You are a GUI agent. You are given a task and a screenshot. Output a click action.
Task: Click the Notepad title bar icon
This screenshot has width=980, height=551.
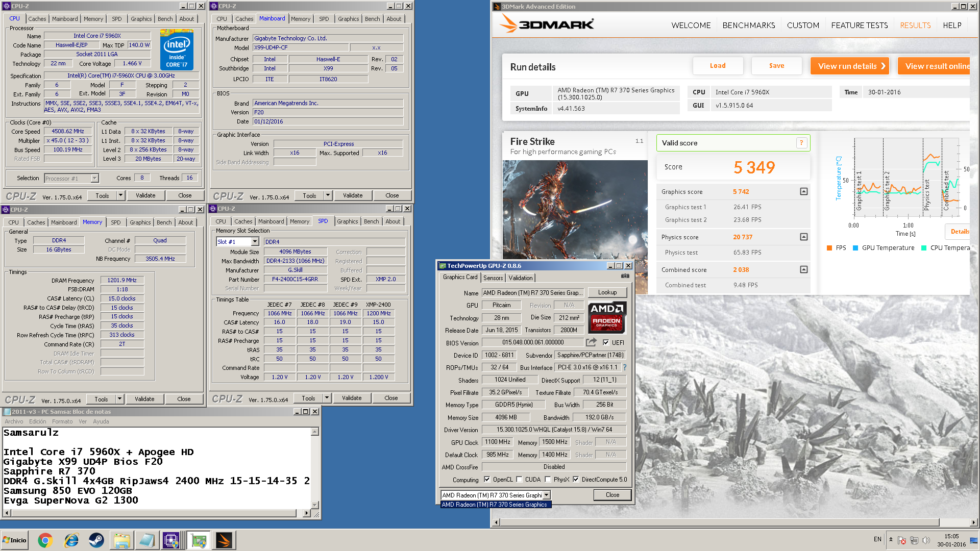point(7,412)
